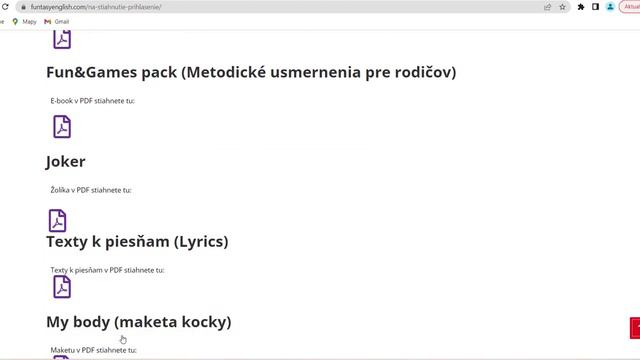The width and height of the screenshot is (640, 360).
Task: Share this page via the share icon
Action: [547, 7]
